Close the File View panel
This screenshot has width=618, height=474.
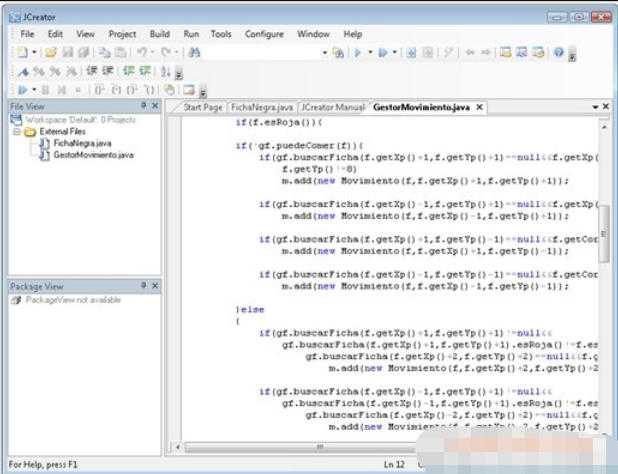(x=154, y=105)
